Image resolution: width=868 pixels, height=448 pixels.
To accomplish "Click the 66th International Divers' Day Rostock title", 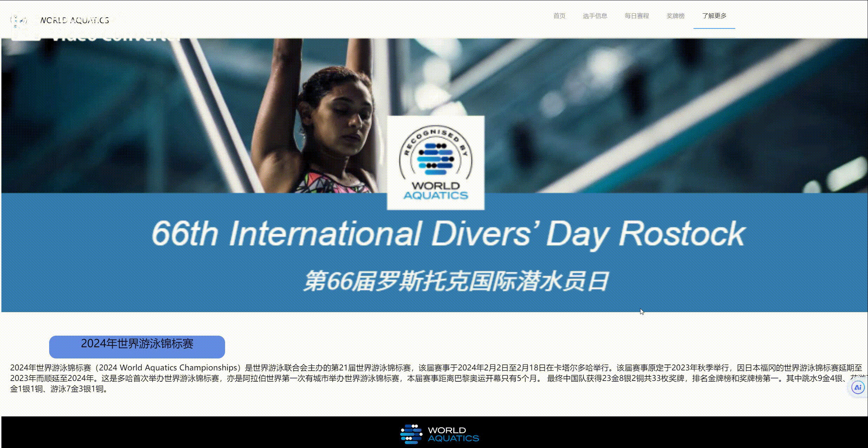I will pos(448,233).
